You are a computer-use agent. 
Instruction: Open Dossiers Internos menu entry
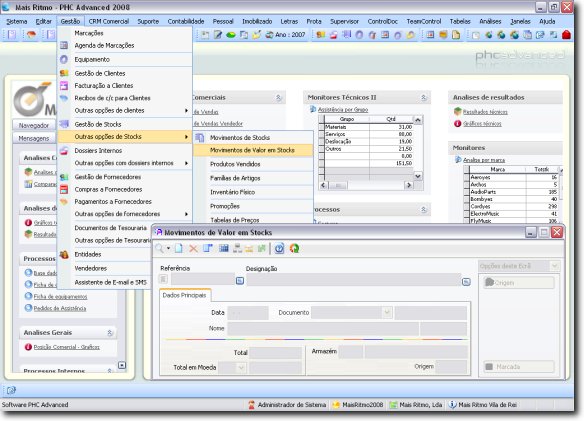[125, 151]
